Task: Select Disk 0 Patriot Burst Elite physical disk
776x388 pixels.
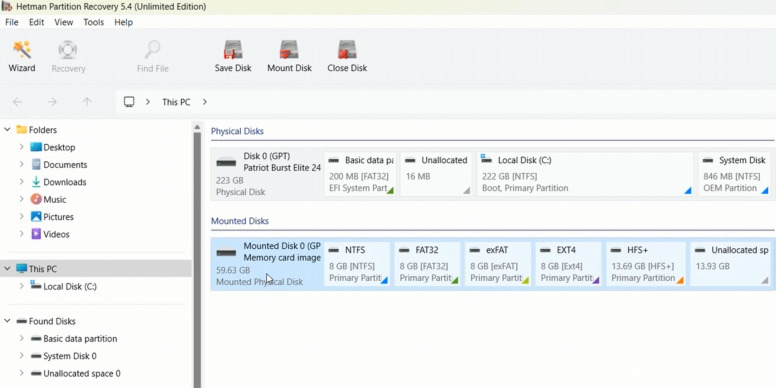Action: tap(267, 174)
